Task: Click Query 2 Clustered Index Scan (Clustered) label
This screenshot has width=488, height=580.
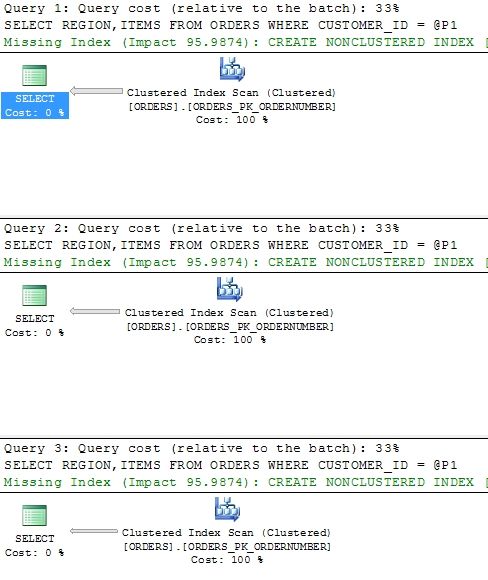Action: coord(229,313)
